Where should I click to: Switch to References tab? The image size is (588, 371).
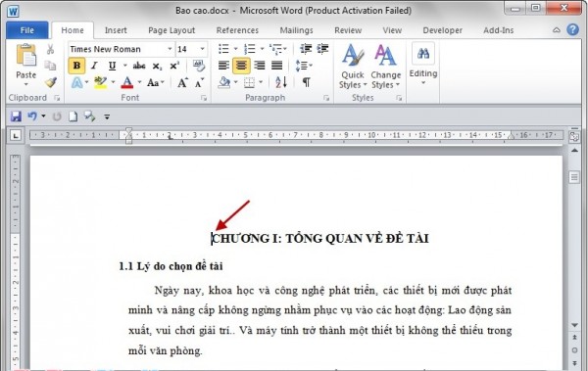pyautogui.click(x=237, y=30)
